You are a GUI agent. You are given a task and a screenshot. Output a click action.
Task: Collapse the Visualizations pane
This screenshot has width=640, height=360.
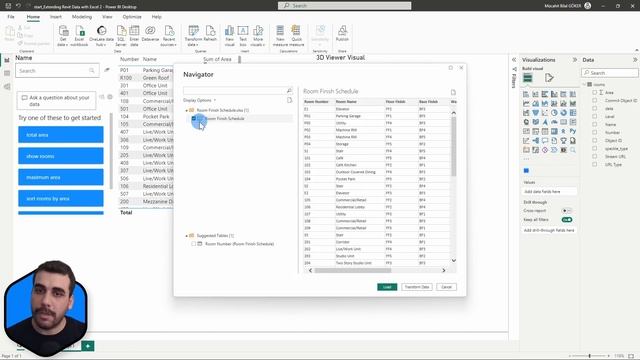(x=575, y=60)
